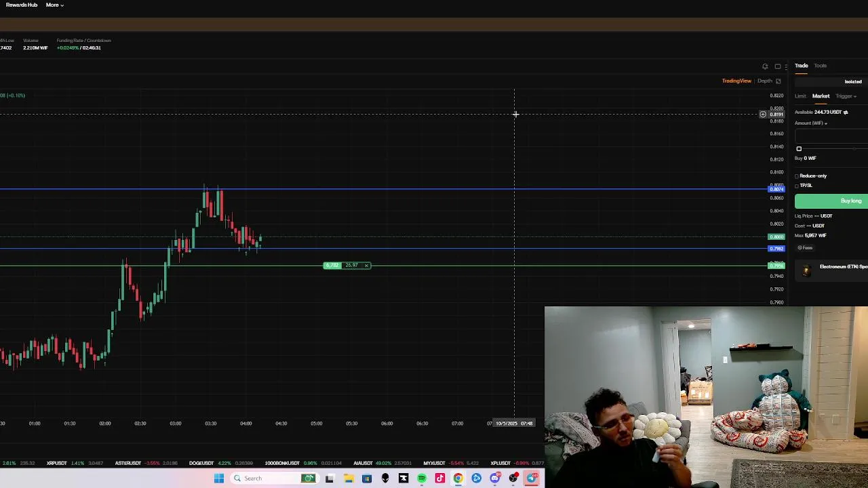868x488 pixels.
Task: Open XPLUSDT from the bottom ticker
Action: (500, 464)
